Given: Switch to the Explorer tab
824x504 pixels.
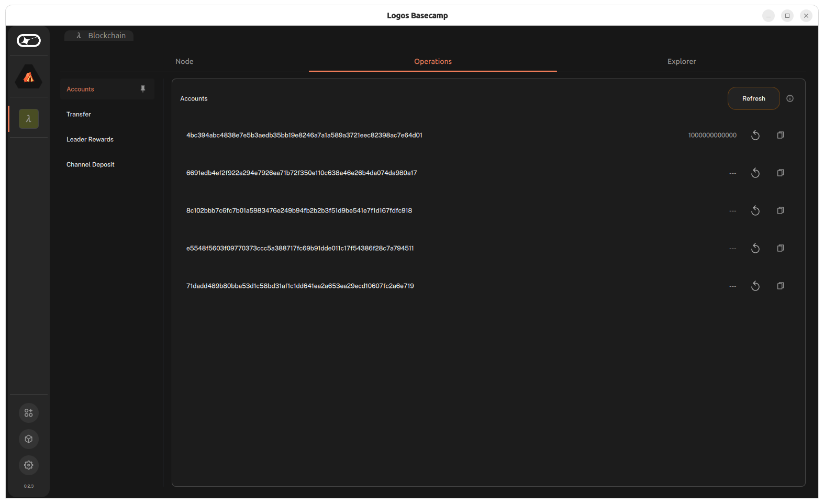Looking at the screenshot, I should (682, 61).
